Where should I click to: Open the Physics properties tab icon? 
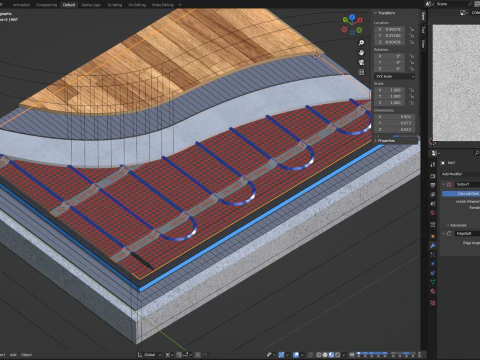(433, 264)
